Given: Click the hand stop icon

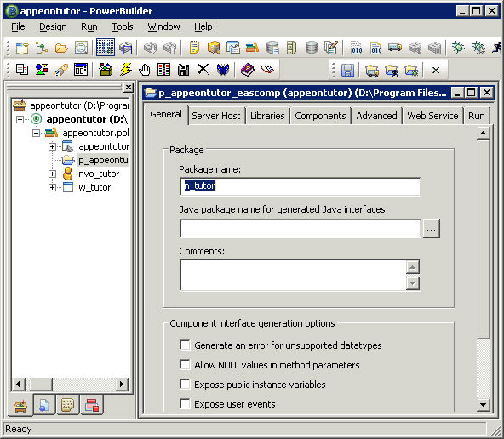Looking at the screenshot, I should pos(145,70).
